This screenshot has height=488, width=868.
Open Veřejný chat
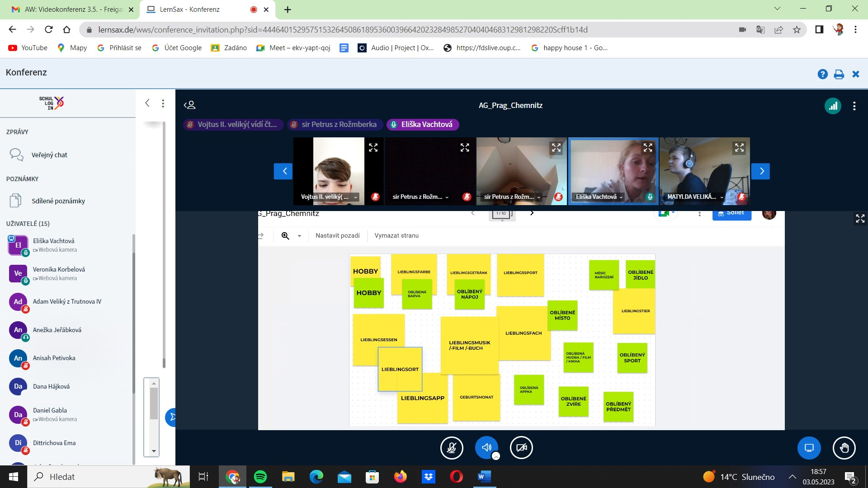pyautogui.click(x=49, y=155)
